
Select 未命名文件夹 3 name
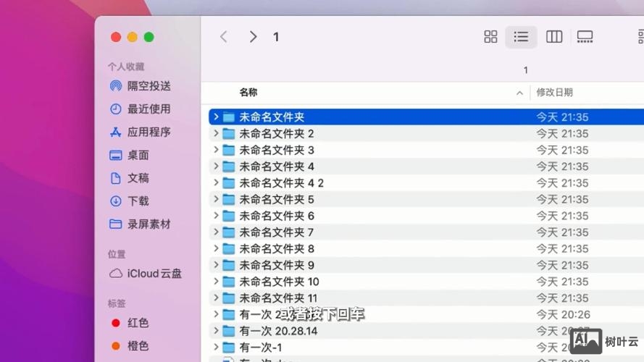click(x=277, y=150)
